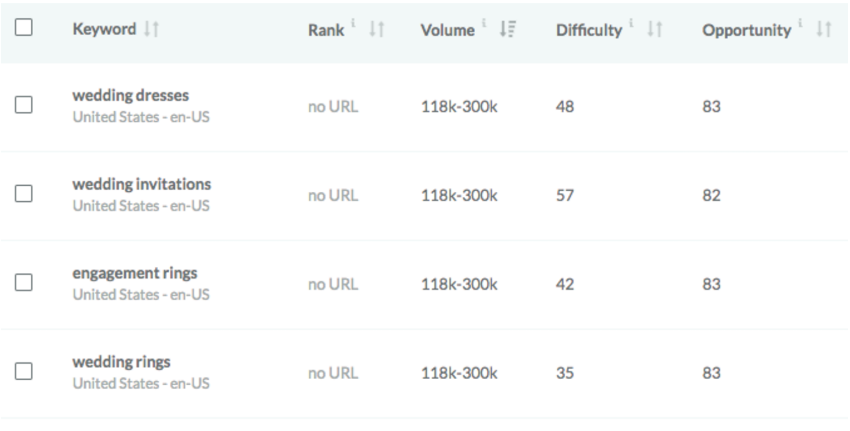This screenshot has width=850, height=431.
Task: Click the Opportunity column sort arrows
Action: click(824, 30)
